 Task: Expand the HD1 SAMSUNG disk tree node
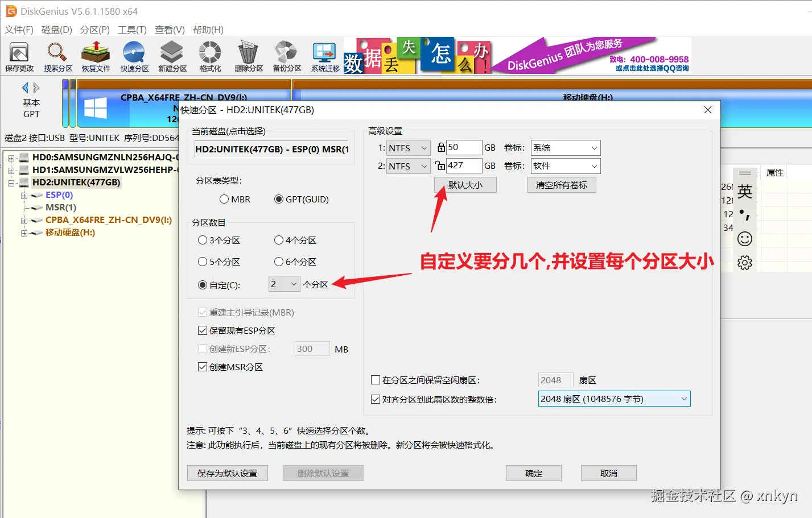11,170
